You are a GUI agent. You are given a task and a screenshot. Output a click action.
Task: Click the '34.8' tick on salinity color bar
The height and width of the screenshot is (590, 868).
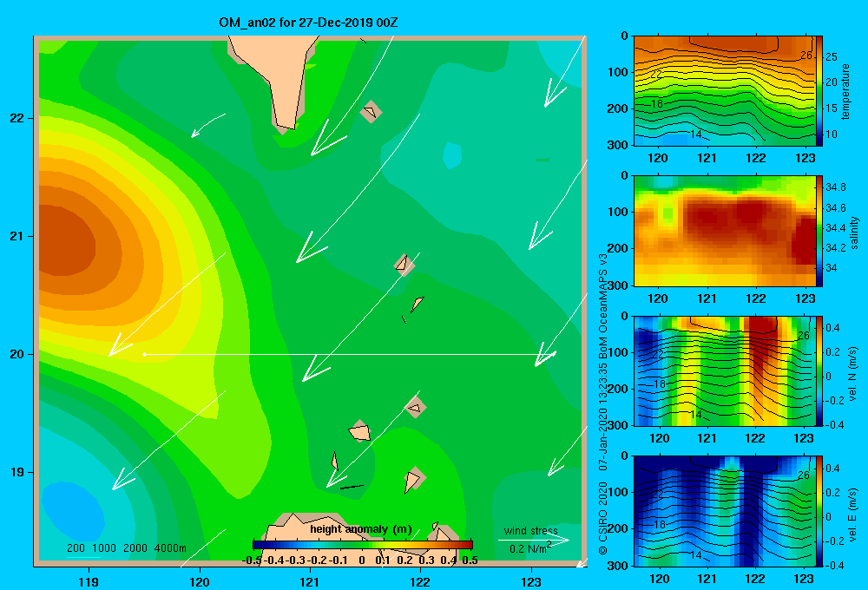(x=836, y=187)
